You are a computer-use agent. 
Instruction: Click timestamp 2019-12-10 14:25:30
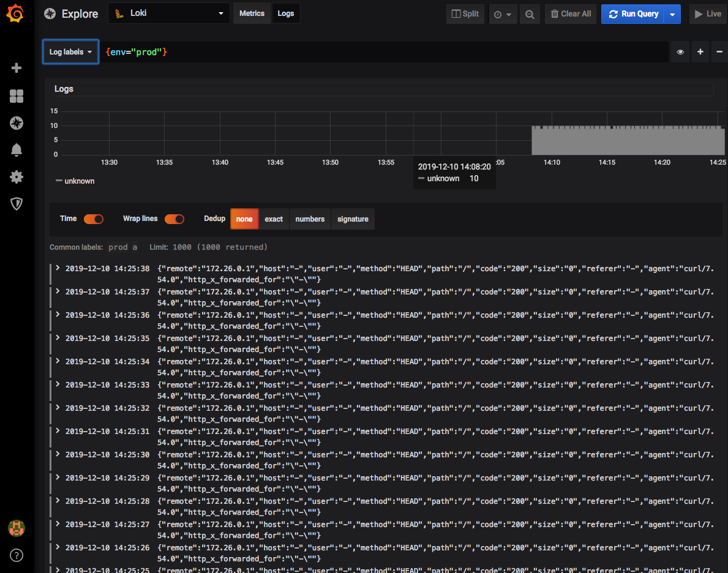(107, 455)
